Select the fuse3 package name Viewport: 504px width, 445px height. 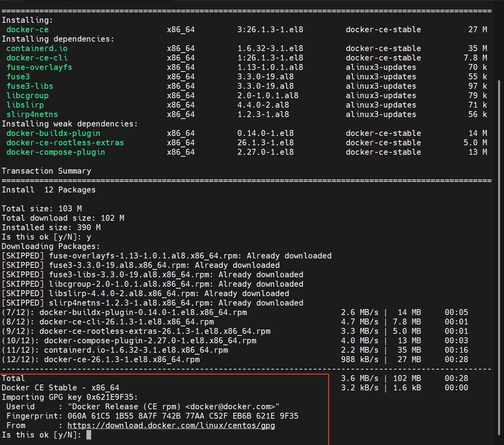tap(18, 77)
